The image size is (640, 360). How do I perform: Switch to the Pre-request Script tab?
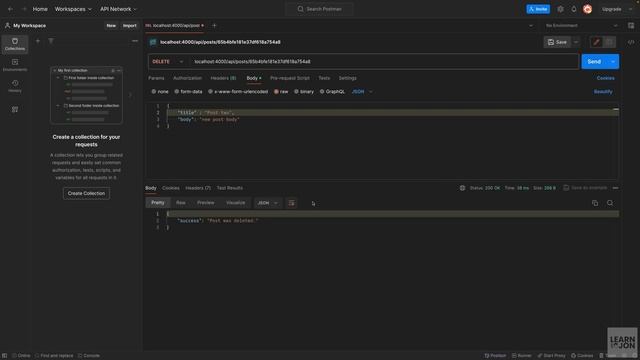coord(290,78)
